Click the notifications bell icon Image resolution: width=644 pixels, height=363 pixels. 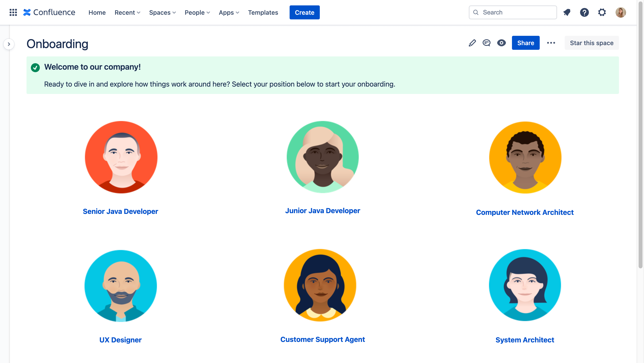(566, 12)
